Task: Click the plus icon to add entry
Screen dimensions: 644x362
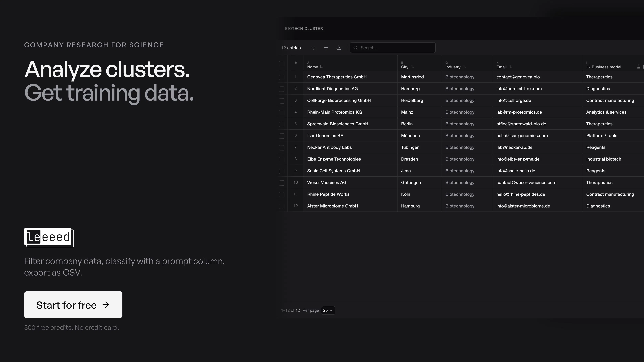Action: pyautogui.click(x=326, y=48)
